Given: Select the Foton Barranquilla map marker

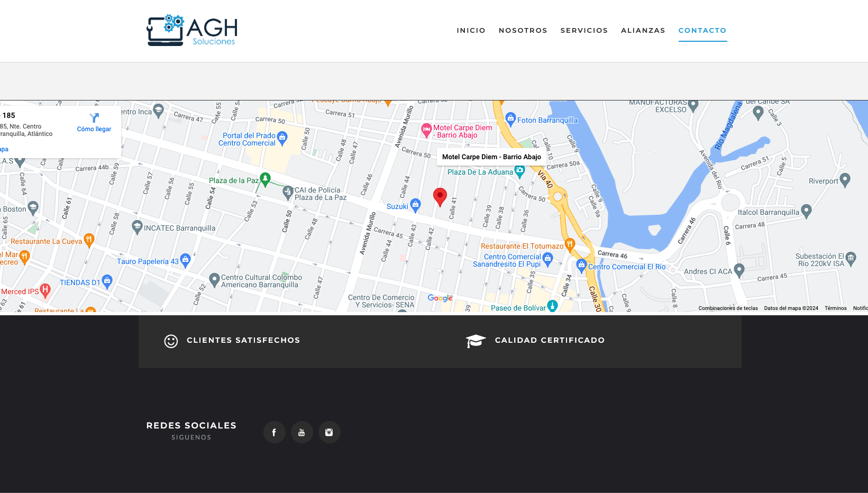Looking at the screenshot, I should (x=510, y=118).
